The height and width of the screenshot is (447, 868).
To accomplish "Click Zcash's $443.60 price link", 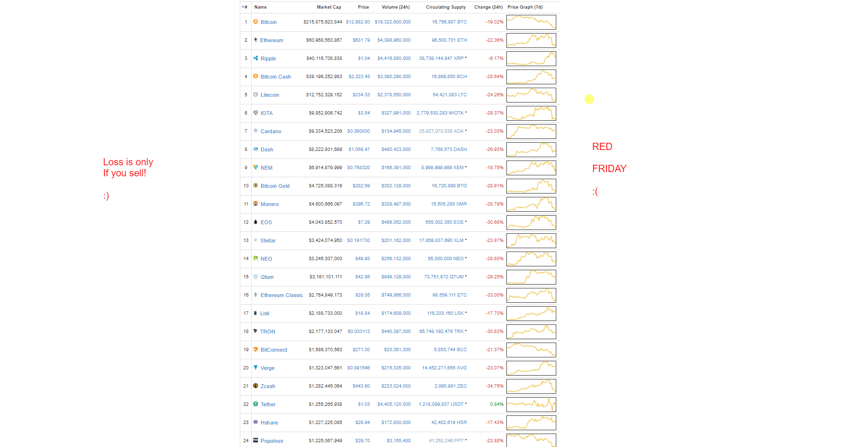I will click(361, 386).
